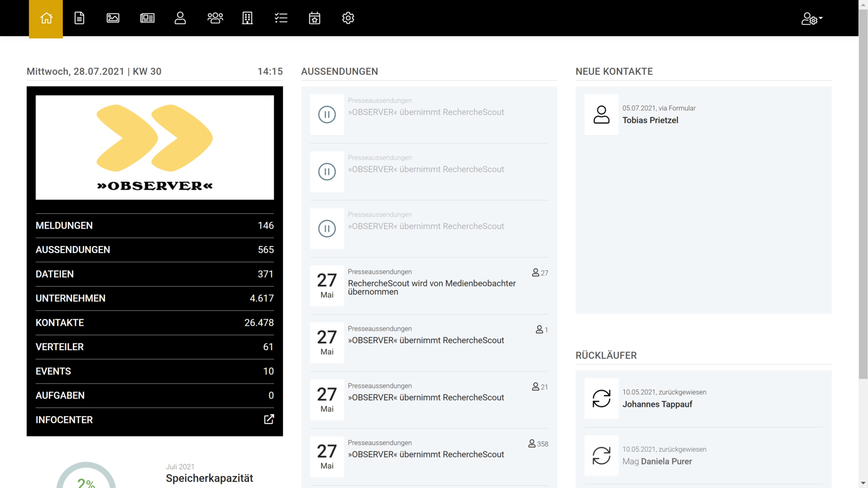Screen dimensions: 868x488
Task: Open the DATEIEN row with 371
Action: (x=155, y=274)
